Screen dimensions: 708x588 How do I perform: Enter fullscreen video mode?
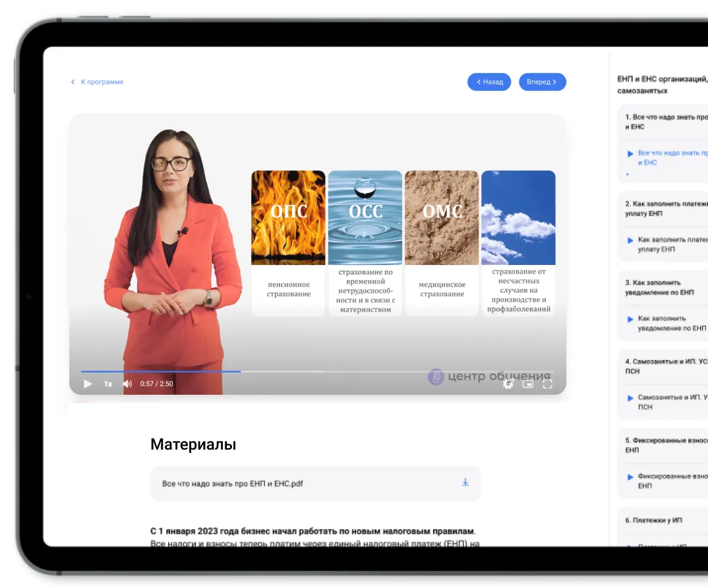click(547, 384)
